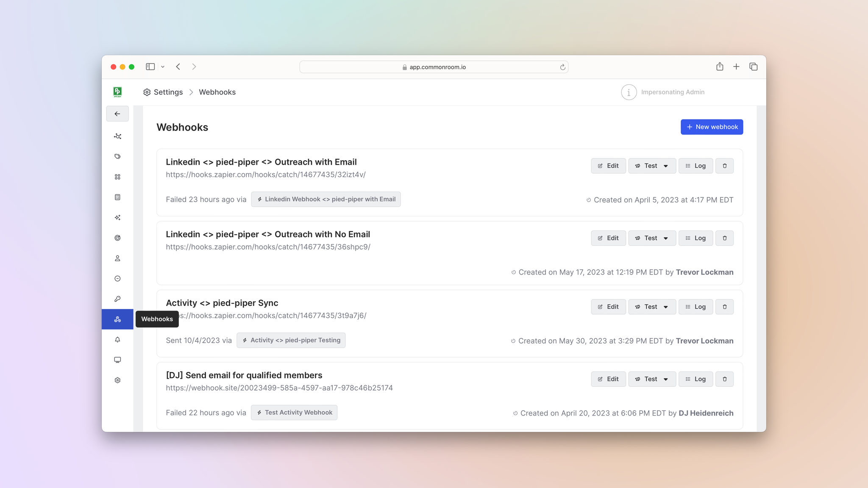Open the Webhooks sidebar icon
The image size is (868, 488).
pyautogui.click(x=117, y=319)
